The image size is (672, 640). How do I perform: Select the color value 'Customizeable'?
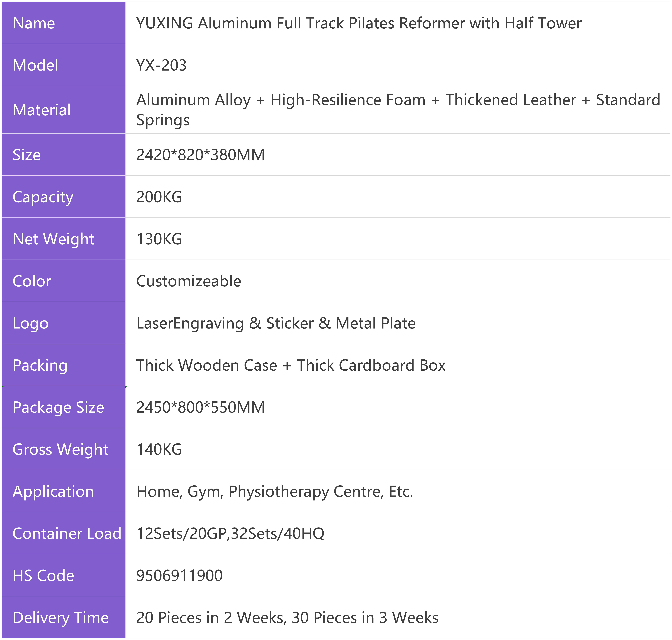click(x=189, y=281)
